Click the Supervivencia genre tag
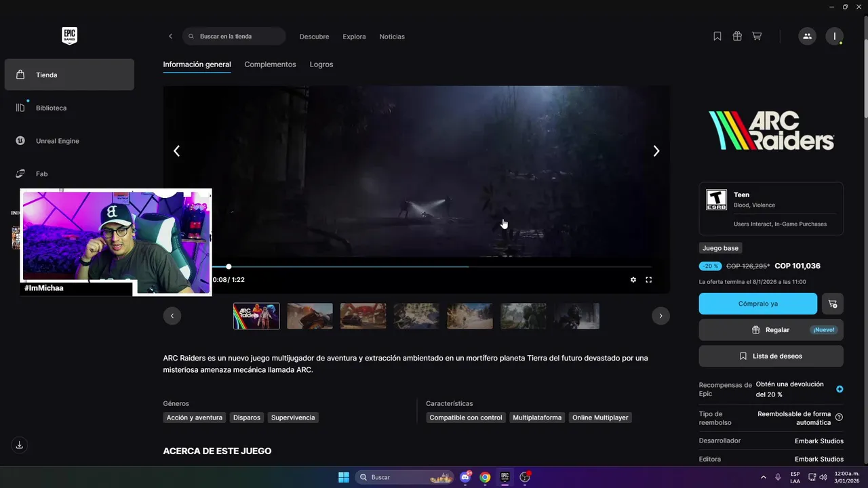Screen dimensions: 868x488 (x=293, y=418)
